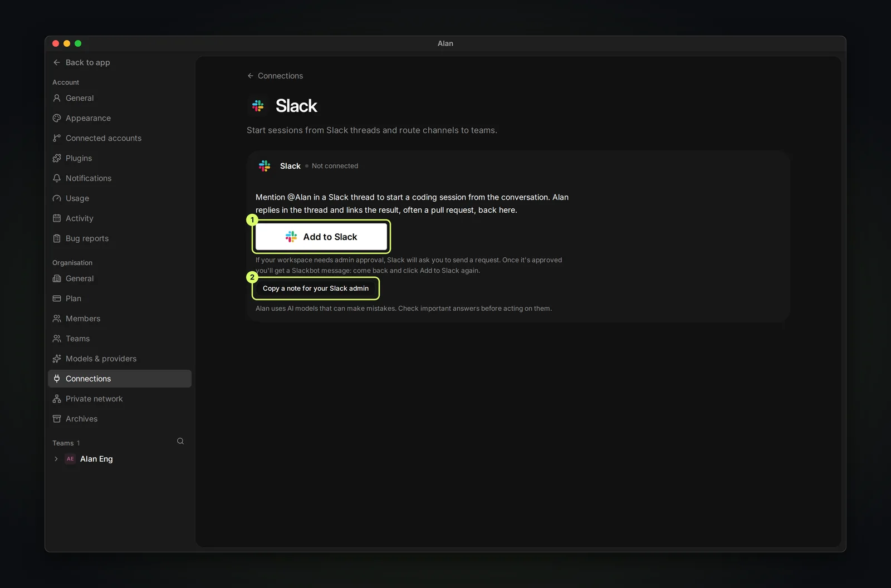Image resolution: width=891 pixels, height=588 pixels.
Task: Click Back to app link text
Action: [x=88, y=62]
